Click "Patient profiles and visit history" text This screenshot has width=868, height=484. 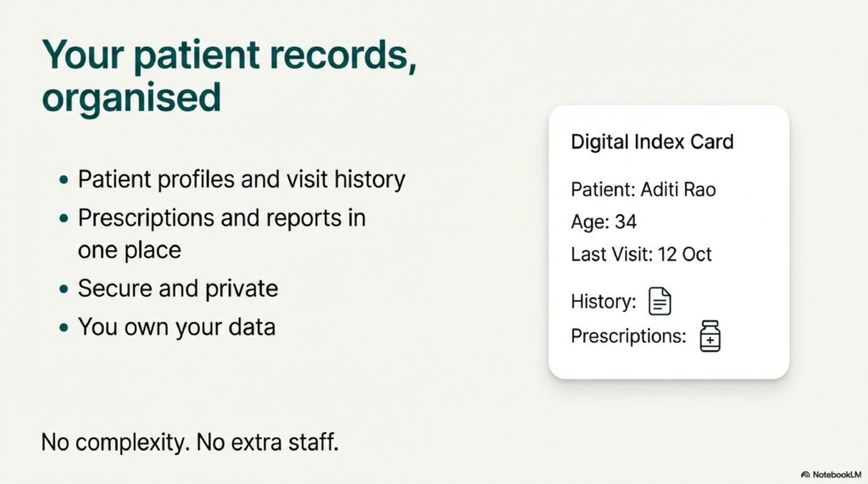pos(241,180)
